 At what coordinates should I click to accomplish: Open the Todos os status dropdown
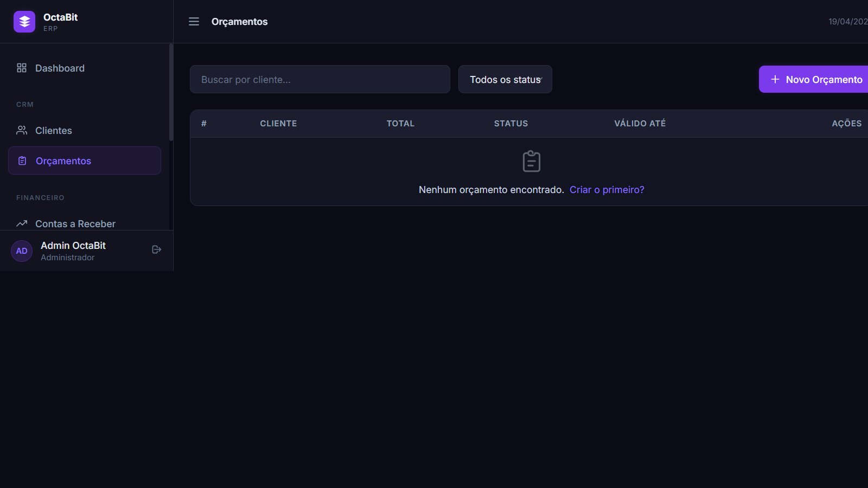pos(505,79)
